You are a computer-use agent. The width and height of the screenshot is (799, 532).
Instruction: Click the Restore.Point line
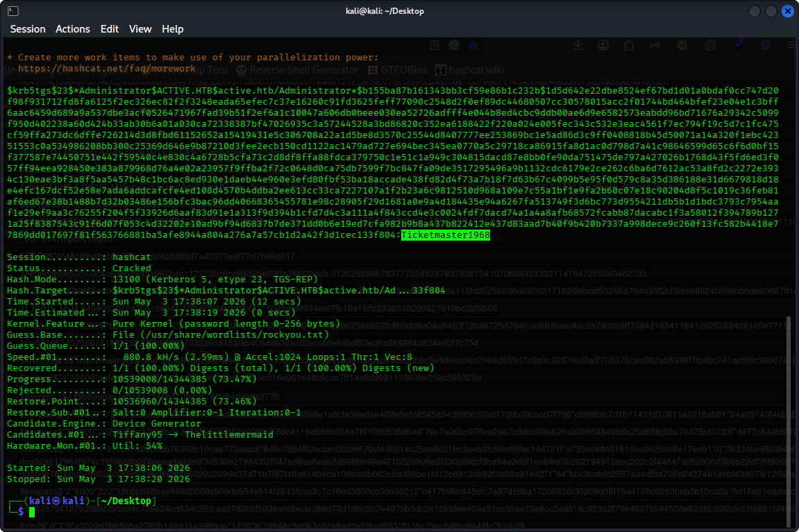(132, 401)
